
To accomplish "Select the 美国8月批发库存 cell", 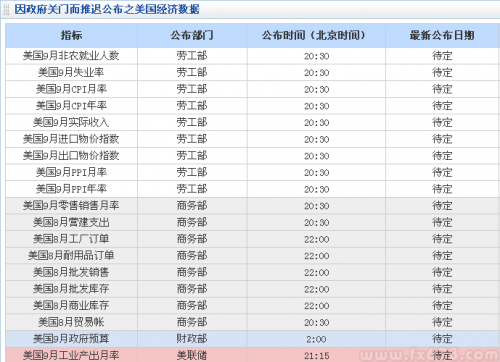I will coord(71,289).
